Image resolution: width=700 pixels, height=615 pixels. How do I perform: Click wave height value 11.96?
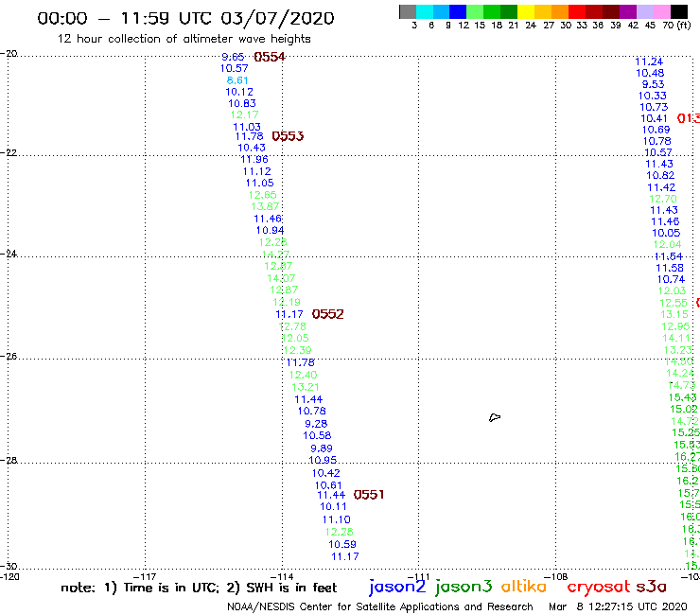pyautogui.click(x=254, y=159)
